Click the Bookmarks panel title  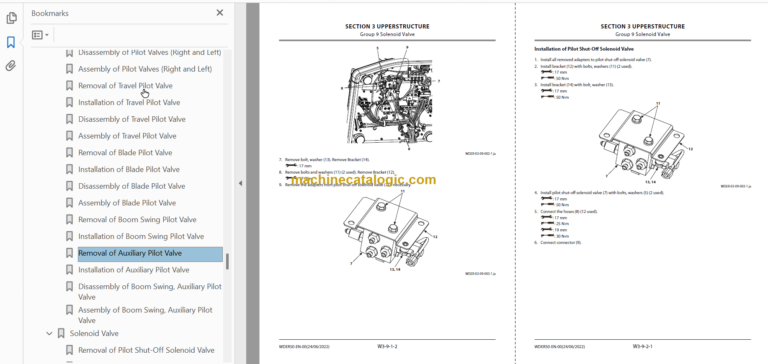point(50,13)
